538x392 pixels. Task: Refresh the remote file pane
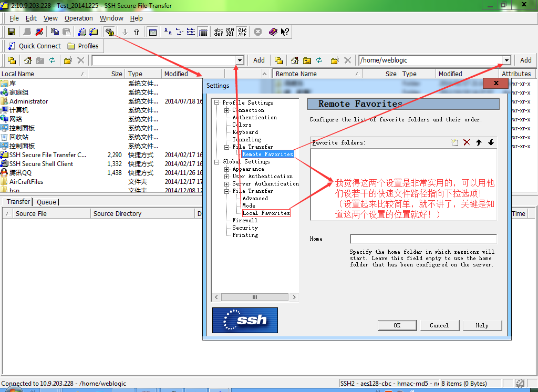pos(319,60)
